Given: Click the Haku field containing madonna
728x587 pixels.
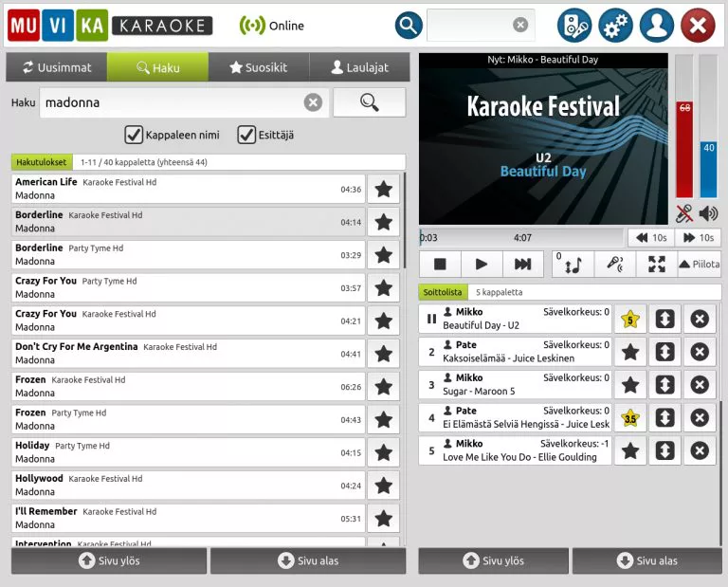Looking at the screenshot, I should [171, 102].
